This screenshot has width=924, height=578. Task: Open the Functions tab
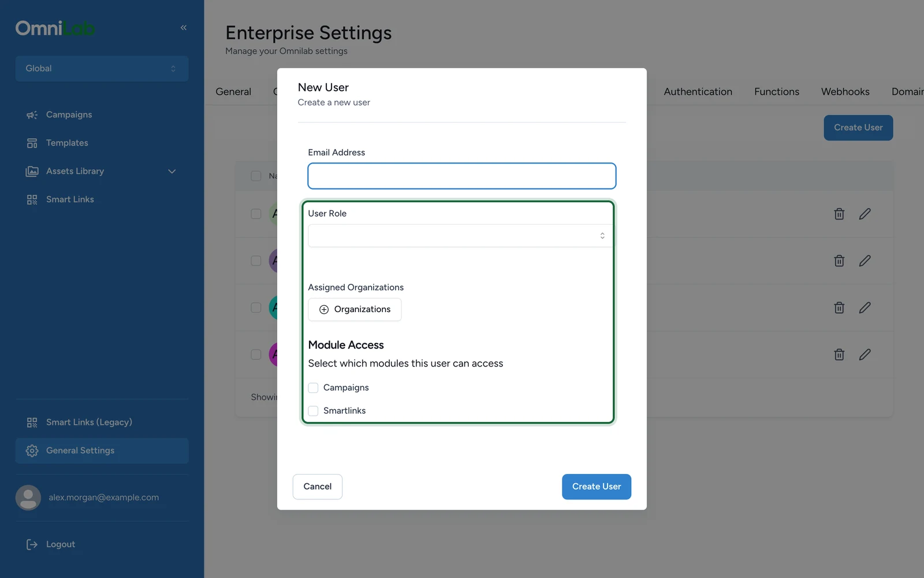tap(777, 92)
